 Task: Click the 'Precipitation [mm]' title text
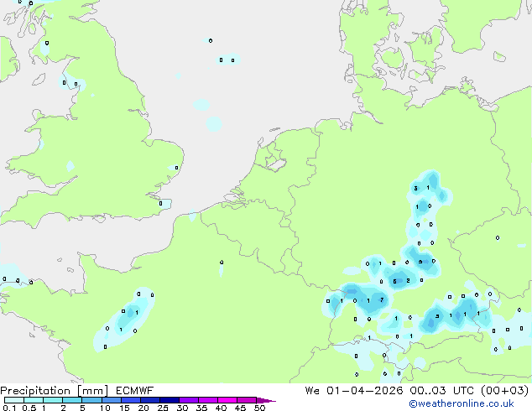click(55, 391)
